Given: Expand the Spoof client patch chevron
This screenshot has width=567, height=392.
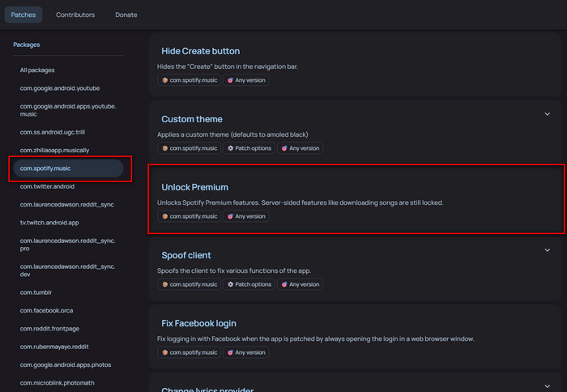Looking at the screenshot, I should tap(548, 250).
